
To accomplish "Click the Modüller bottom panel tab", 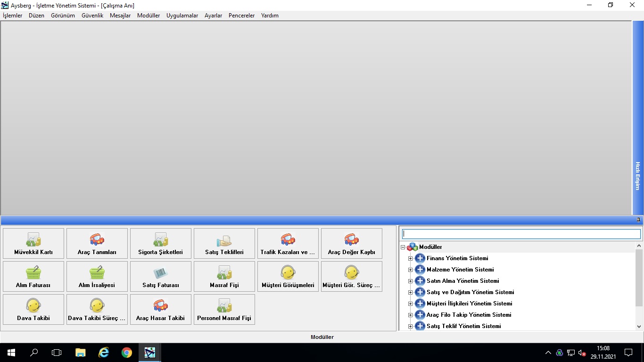I will (322, 337).
